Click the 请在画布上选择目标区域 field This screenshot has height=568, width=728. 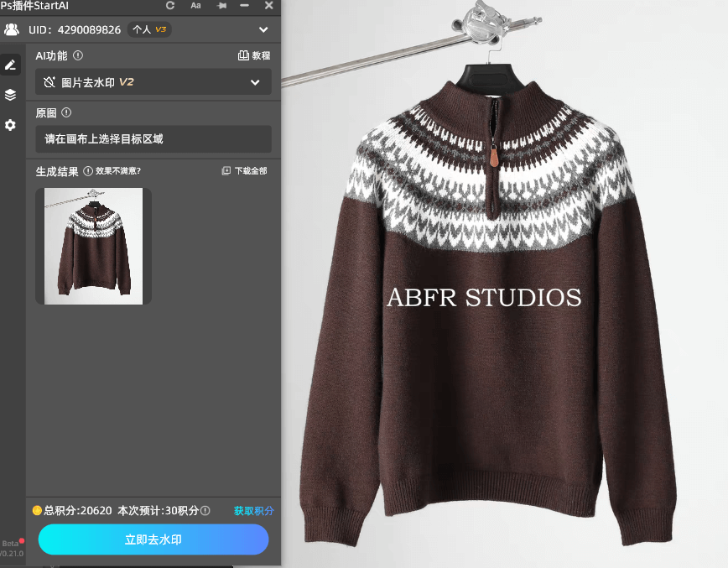pyautogui.click(x=153, y=138)
